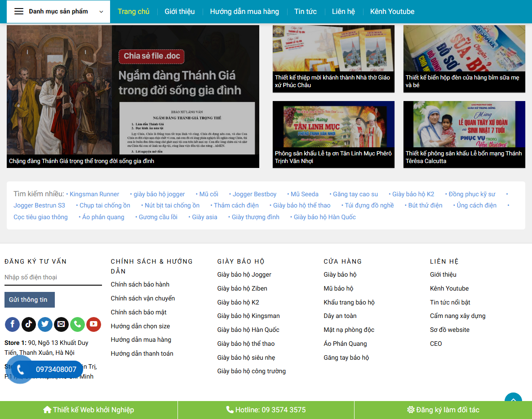
Task: Select the Hướng dẫn mua hàng menu item
Action: (244, 11)
